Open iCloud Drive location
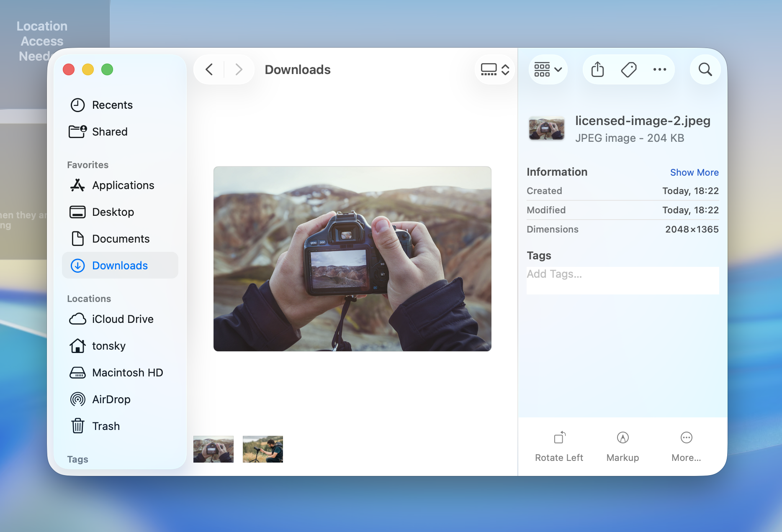This screenshot has height=532, width=782. [123, 319]
